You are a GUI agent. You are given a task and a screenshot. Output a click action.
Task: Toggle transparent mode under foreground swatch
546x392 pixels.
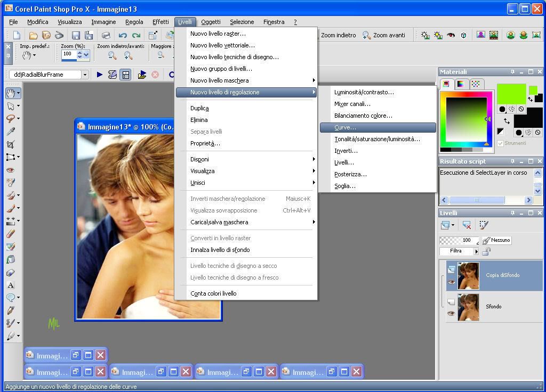[521, 109]
